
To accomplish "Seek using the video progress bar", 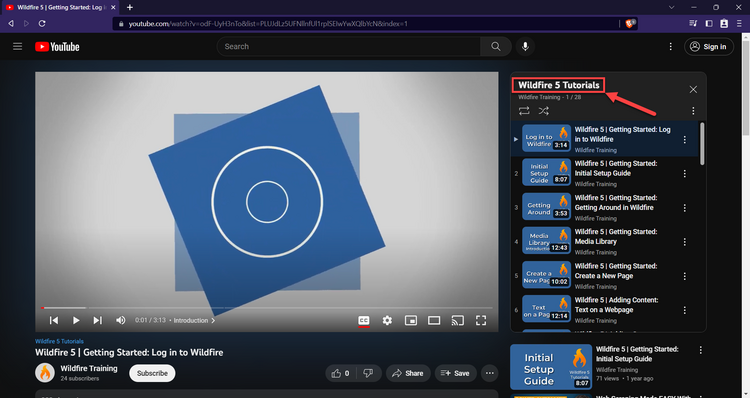I will click(x=267, y=308).
